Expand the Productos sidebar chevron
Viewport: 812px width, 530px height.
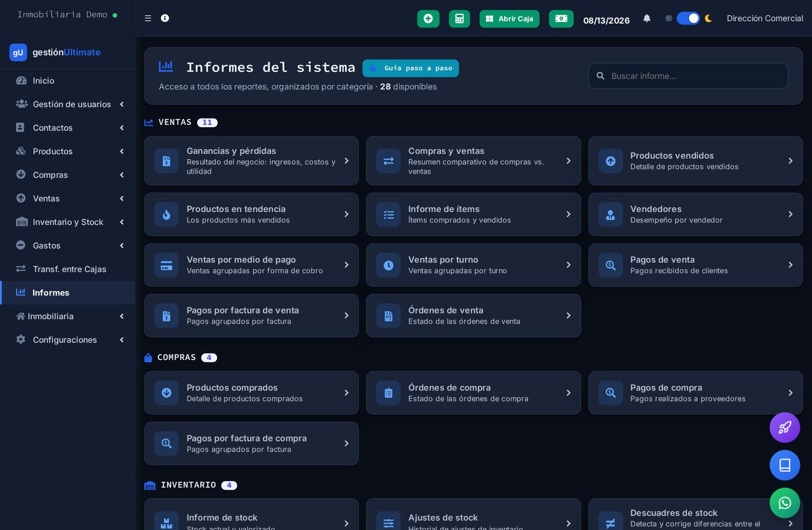(122, 152)
